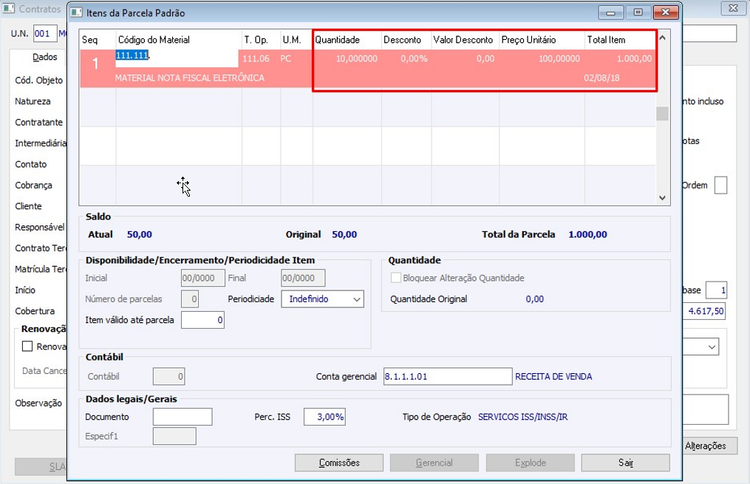The image size is (750, 484).
Task: Minimize the Itens da Parcela Padrão window
Action: tap(611, 12)
